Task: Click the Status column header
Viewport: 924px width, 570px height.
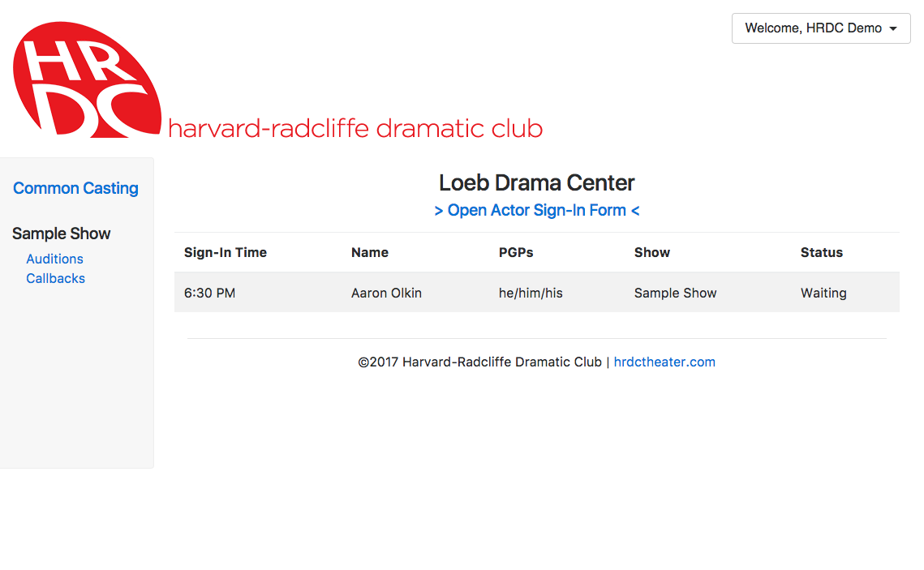Action: (x=822, y=253)
